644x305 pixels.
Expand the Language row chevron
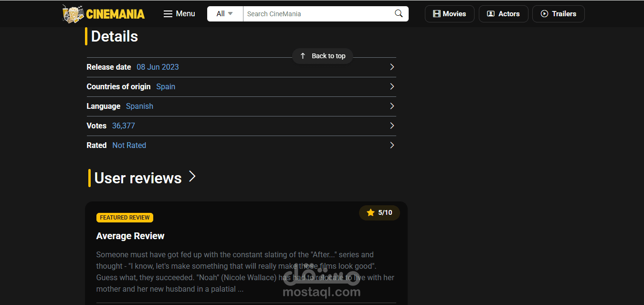tap(392, 106)
